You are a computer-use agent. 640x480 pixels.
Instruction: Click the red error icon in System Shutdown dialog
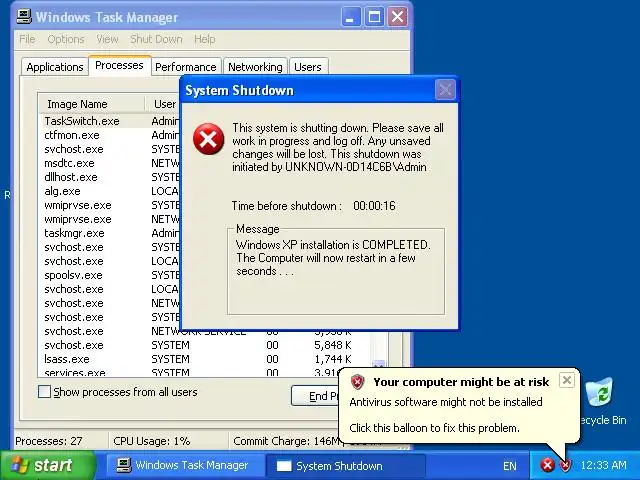(209, 139)
